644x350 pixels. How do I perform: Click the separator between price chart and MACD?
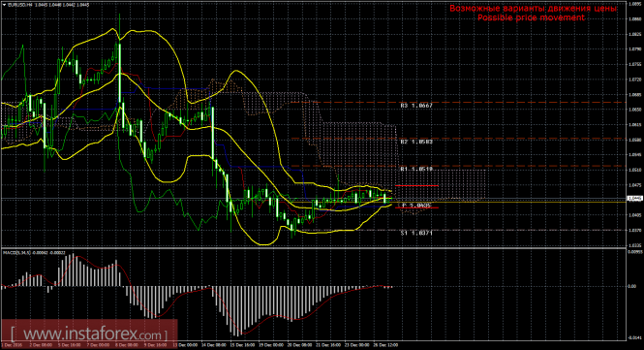pos(313,247)
